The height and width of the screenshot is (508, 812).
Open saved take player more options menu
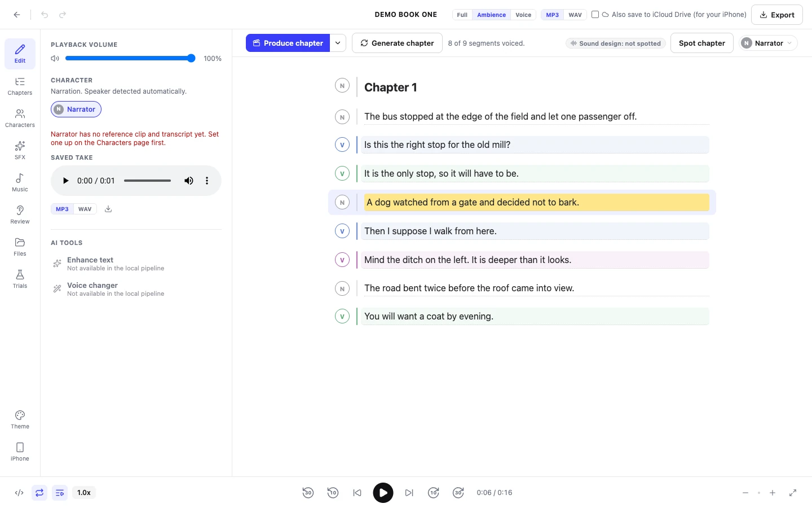[207, 181]
